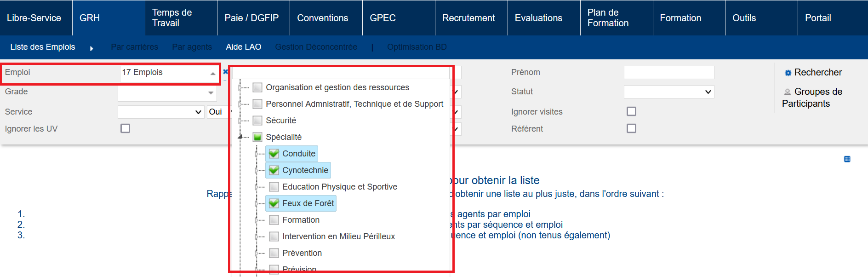This screenshot has width=868, height=277.
Task: Click the gear icon beside Rechercher
Action: click(788, 73)
